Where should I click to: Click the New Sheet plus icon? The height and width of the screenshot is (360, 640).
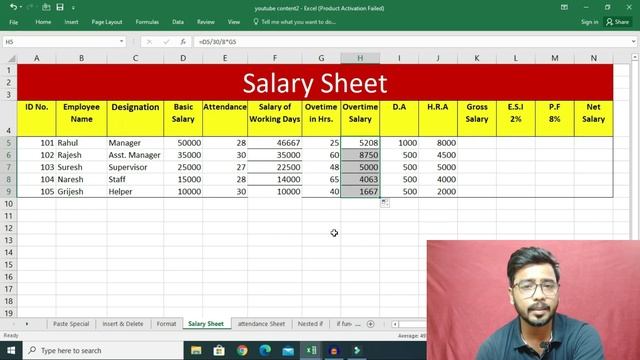[x=371, y=324]
